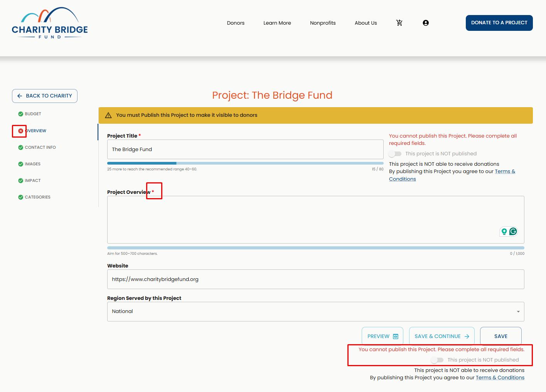Viewport: 546px width, 392px height.
Task: Click the red error icon beside Overview
Action: (x=21, y=131)
